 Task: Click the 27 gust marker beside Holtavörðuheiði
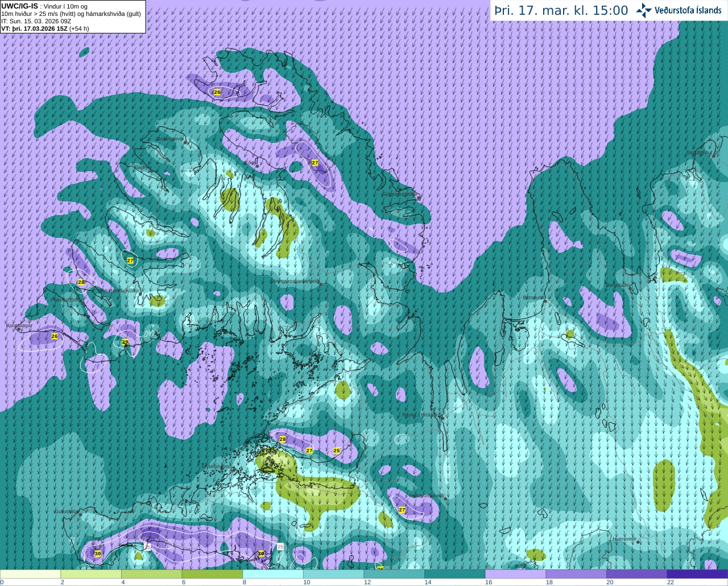click(402, 510)
